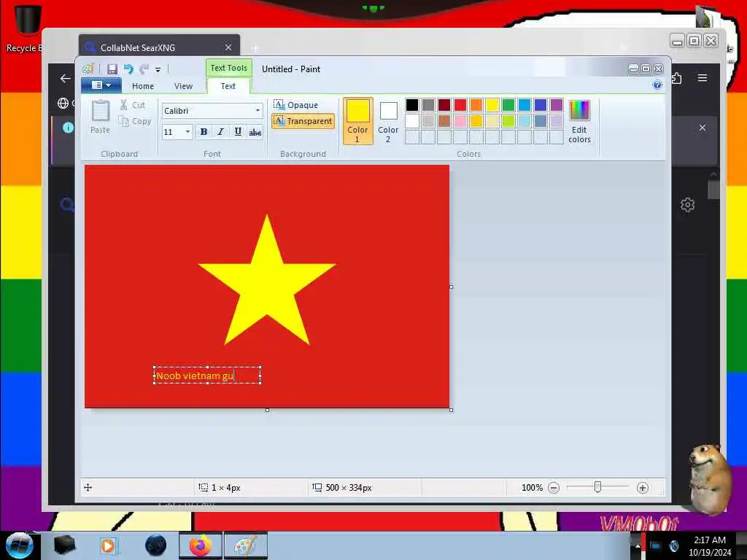This screenshot has height=560, width=747.
Task: Select Transparent background mode
Action: (303, 121)
